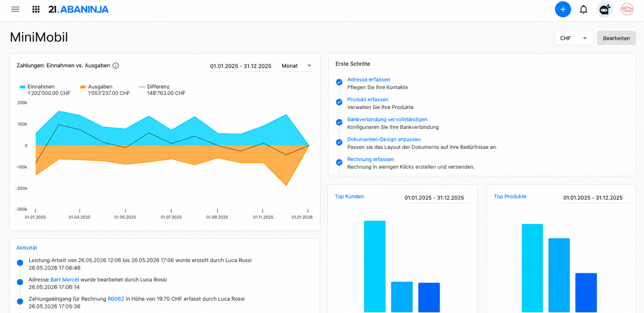The image size is (644, 313).
Task: Open the hamburger navigation menu
Action: tap(15, 9)
